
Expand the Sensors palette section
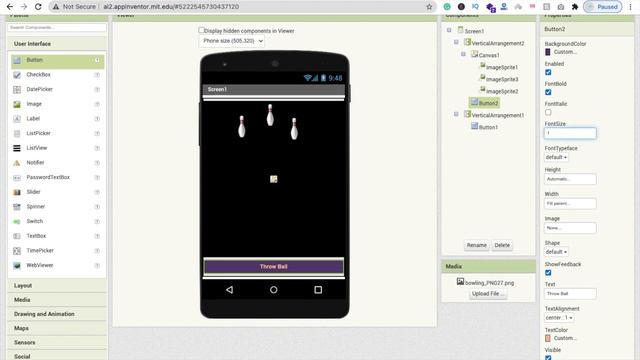tap(57, 343)
